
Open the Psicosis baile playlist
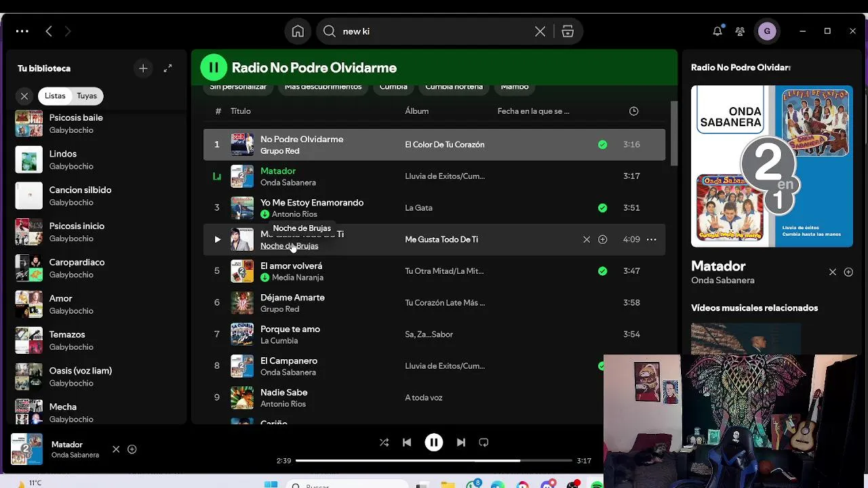pyautogui.click(x=98, y=123)
